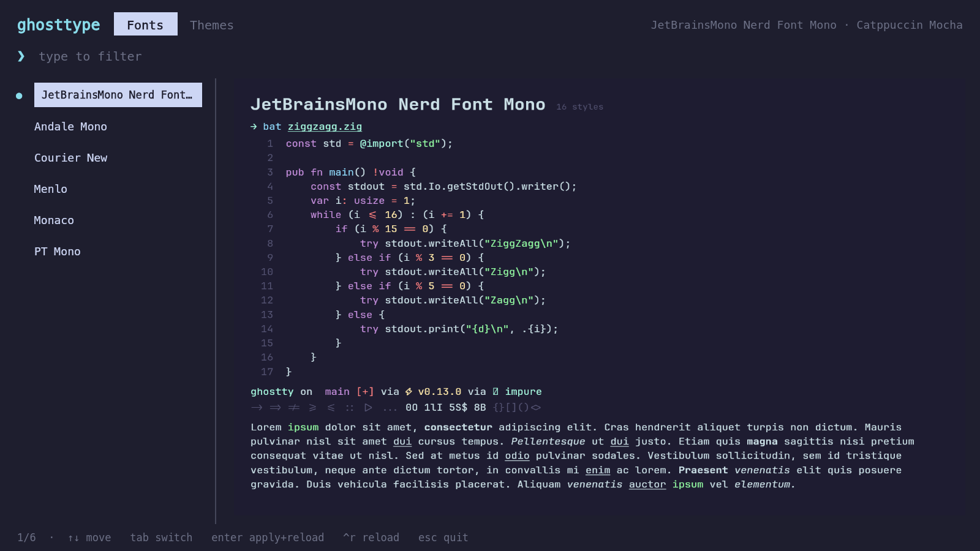Click the 'enter apply+reload' hint
980x551 pixels.
click(268, 538)
